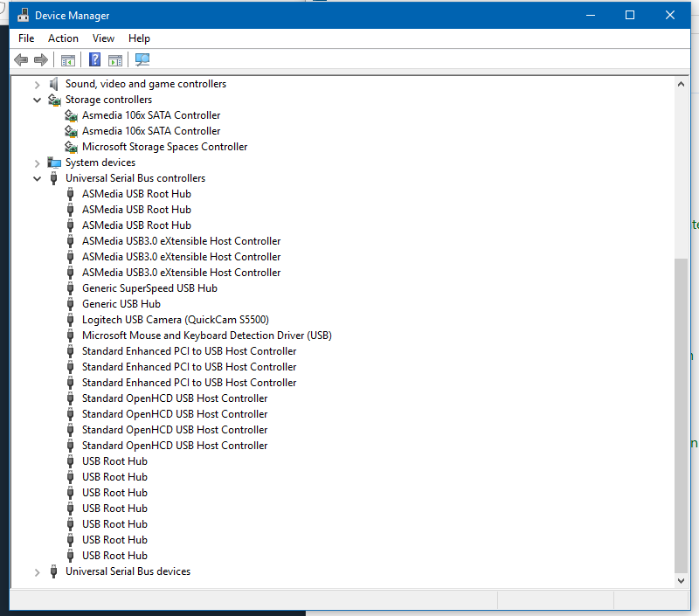699x616 pixels.
Task: Select the System devices label
Action: [100, 163]
